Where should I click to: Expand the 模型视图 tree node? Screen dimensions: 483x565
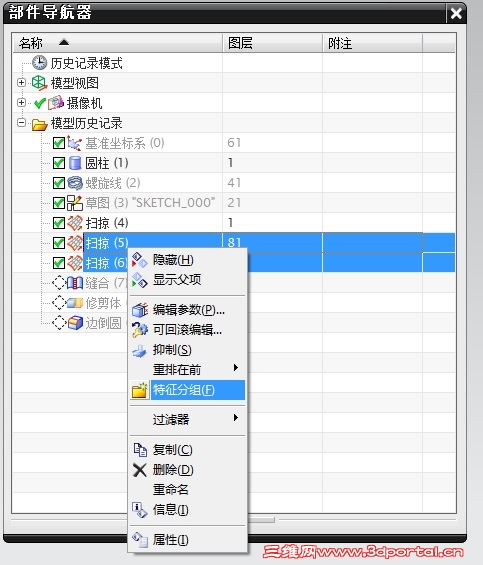point(22,83)
